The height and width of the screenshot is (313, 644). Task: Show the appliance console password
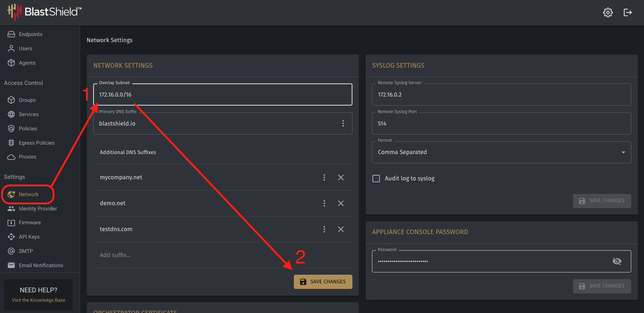pyautogui.click(x=617, y=261)
